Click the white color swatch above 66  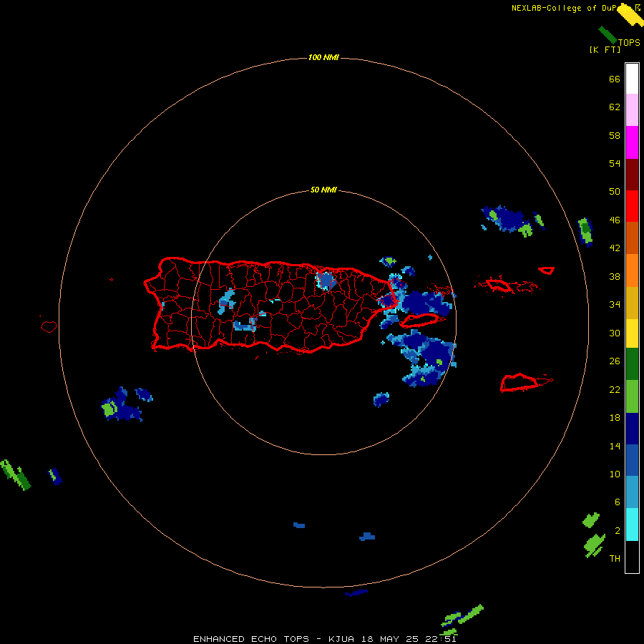tap(632, 79)
